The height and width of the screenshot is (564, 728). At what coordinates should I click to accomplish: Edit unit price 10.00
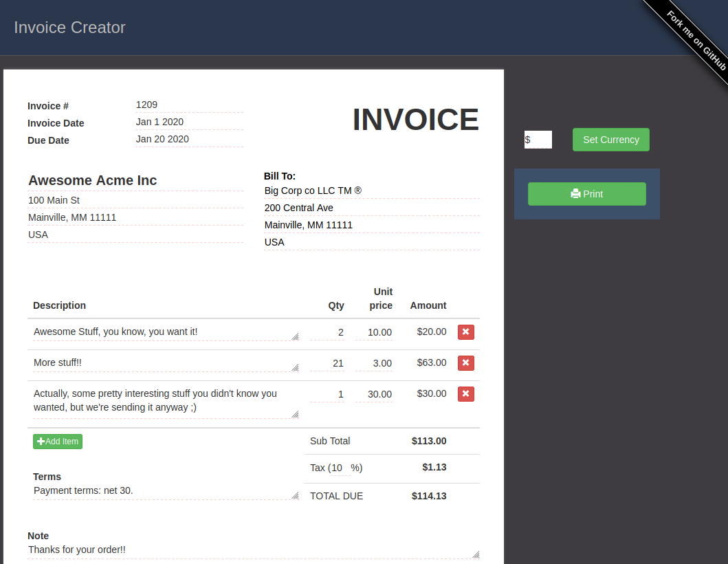374,332
